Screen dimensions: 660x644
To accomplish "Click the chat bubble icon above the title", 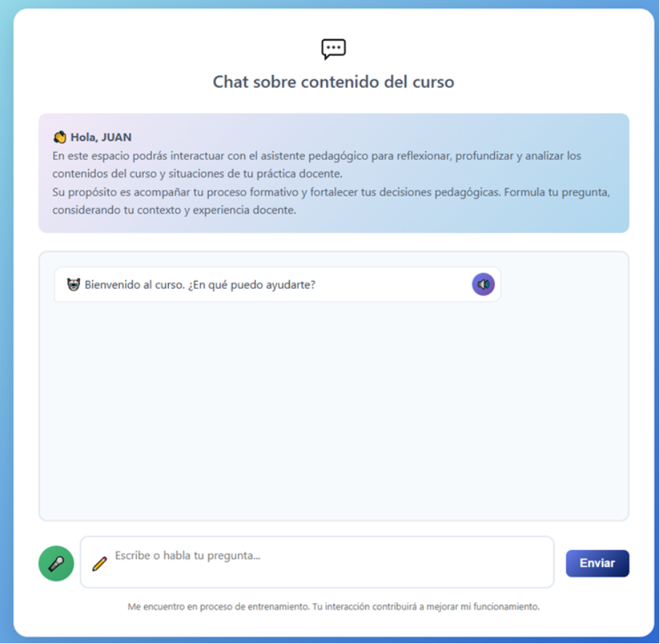I will coord(333,49).
